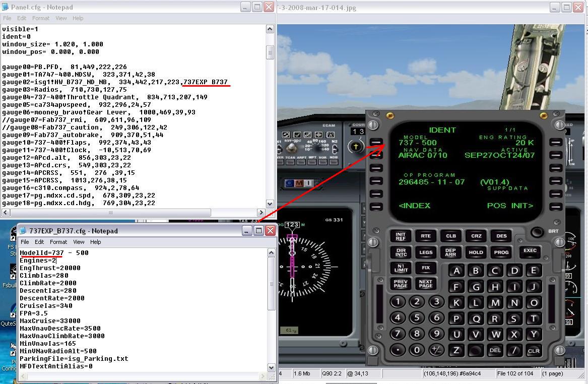The width and height of the screenshot is (588, 384).
Task: Push the left line select key beside 737 - 500
Action: (x=376, y=142)
